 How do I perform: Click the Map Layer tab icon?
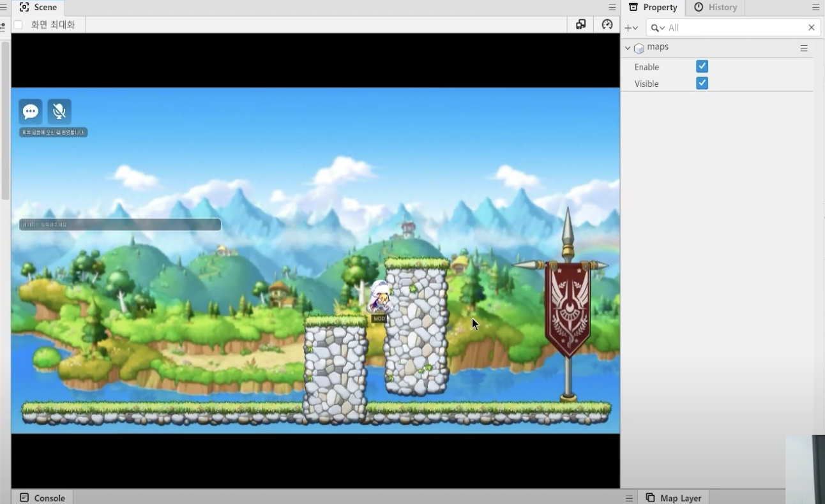(650, 498)
